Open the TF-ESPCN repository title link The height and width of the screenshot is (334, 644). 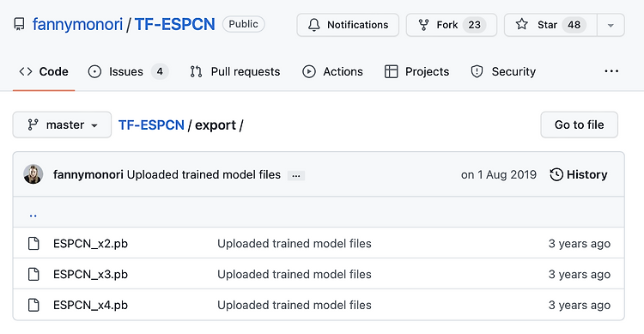(174, 24)
